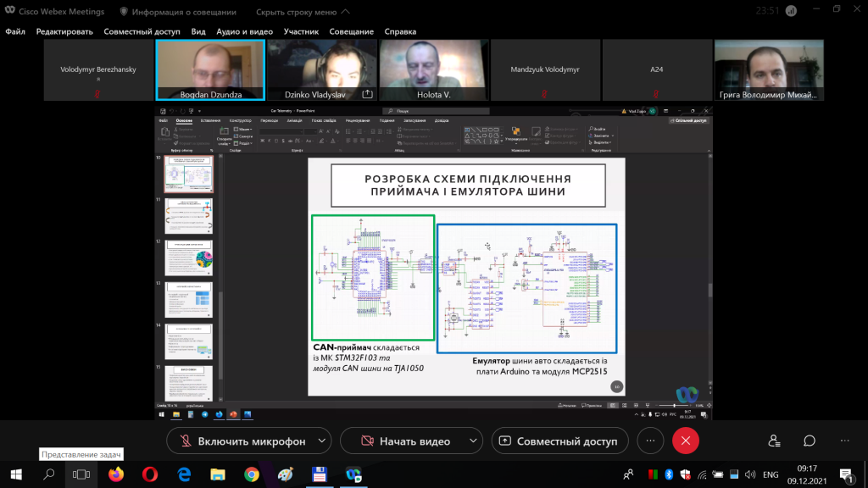This screenshot has height=488, width=868.
Task: Select Holota V. video thumbnail
Action: click(x=433, y=69)
